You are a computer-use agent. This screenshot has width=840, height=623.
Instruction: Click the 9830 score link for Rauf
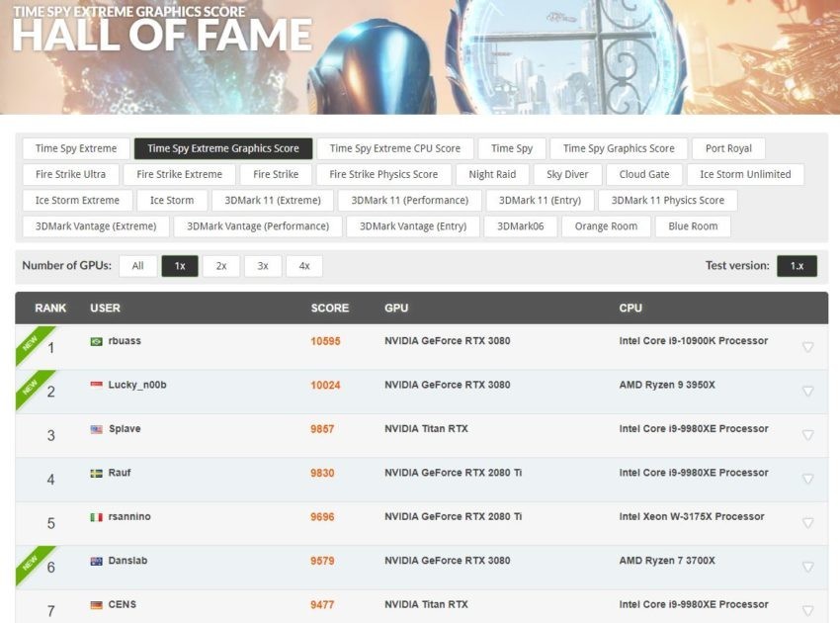pos(322,473)
